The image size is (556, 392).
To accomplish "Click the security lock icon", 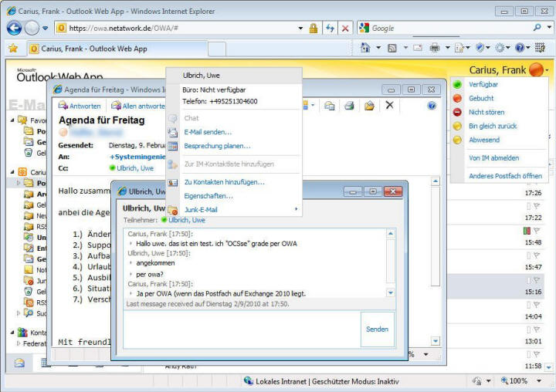I will 313,28.
